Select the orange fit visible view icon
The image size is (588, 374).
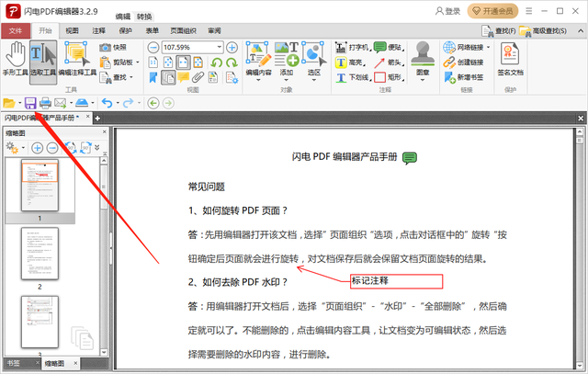coord(198,62)
